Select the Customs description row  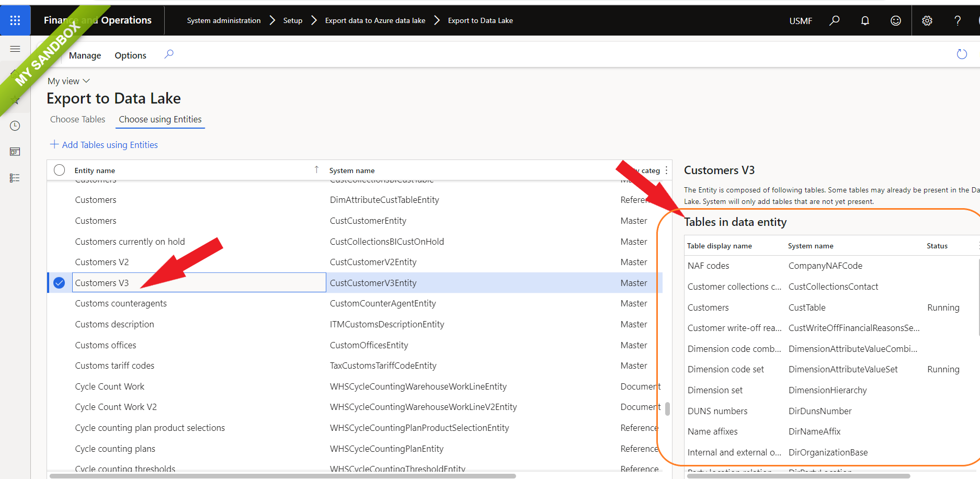[355, 324]
